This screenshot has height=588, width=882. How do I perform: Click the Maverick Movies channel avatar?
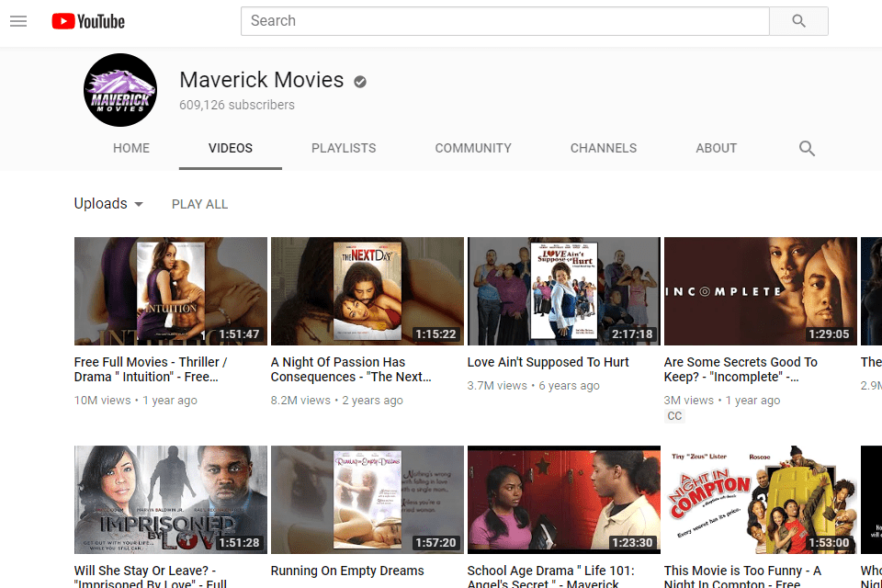(x=120, y=90)
